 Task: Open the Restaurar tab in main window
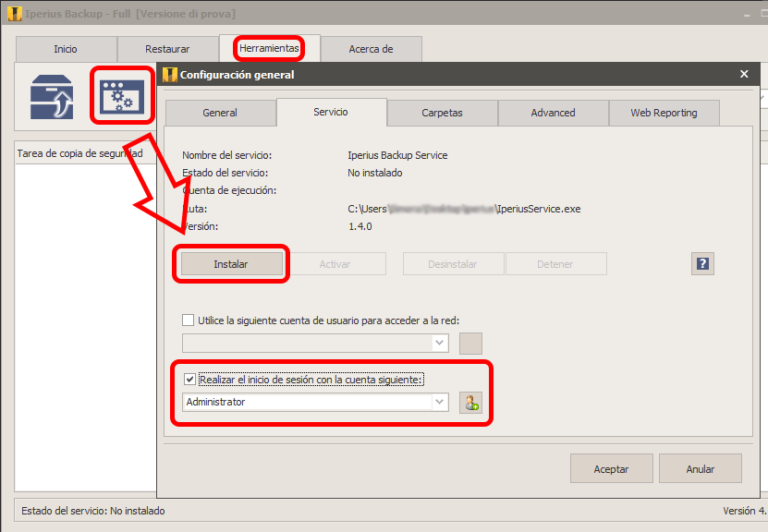tap(167, 49)
